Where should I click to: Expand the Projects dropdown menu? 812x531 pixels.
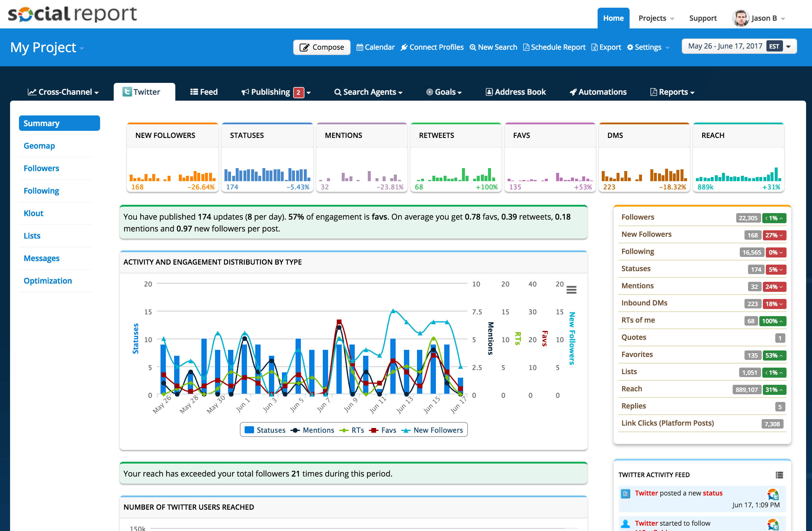656,17
